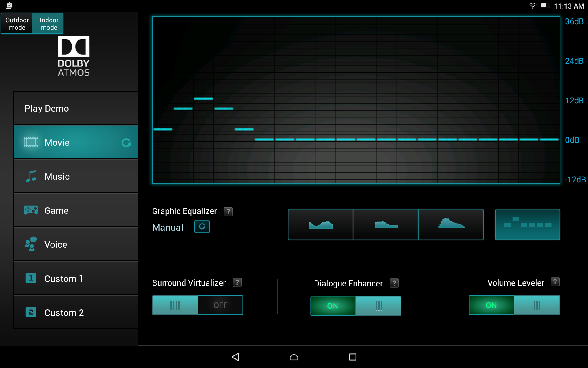Tap the Android home navigation button

(x=294, y=357)
